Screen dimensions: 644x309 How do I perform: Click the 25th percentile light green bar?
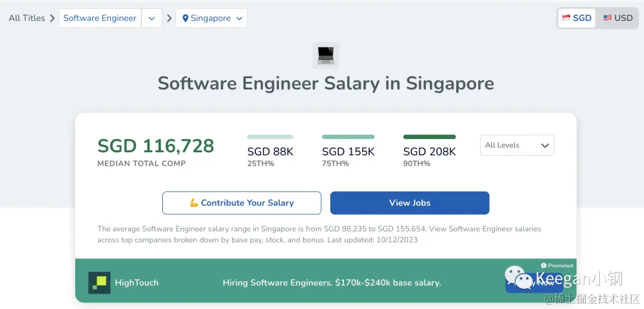[x=270, y=137]
